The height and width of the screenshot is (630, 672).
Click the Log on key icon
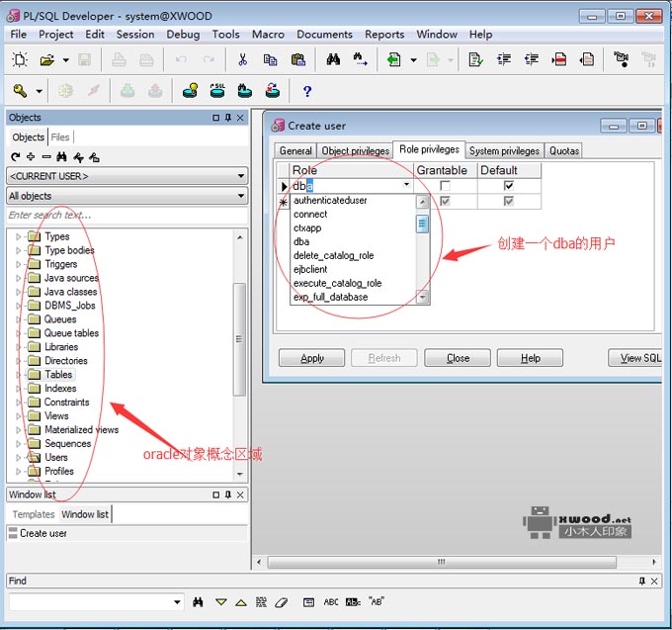20,91
